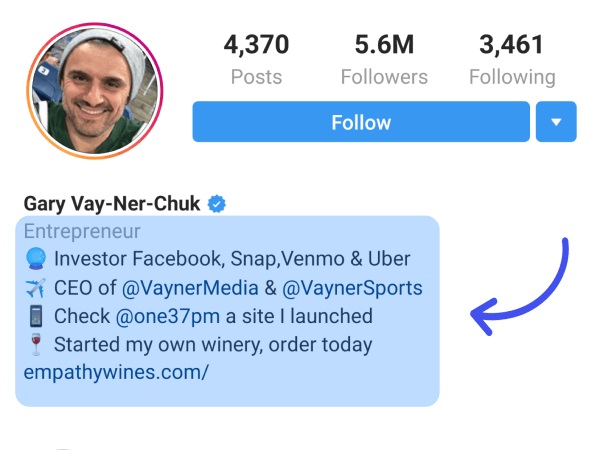Open the 5.6M Followers list

coord(384,59)
